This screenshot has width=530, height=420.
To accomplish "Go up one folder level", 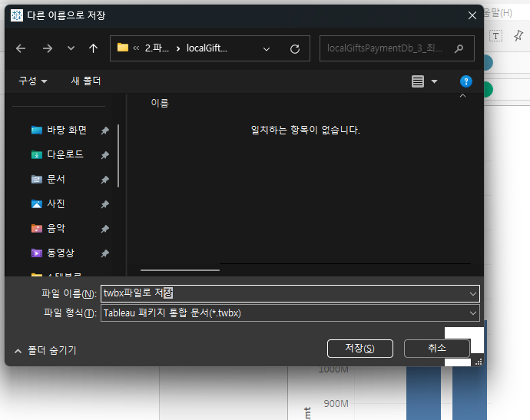I will 93,48.
